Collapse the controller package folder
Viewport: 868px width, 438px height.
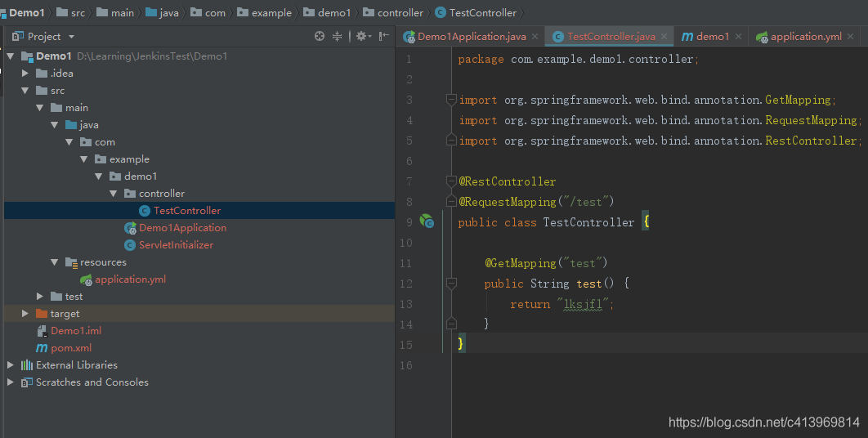114,193
